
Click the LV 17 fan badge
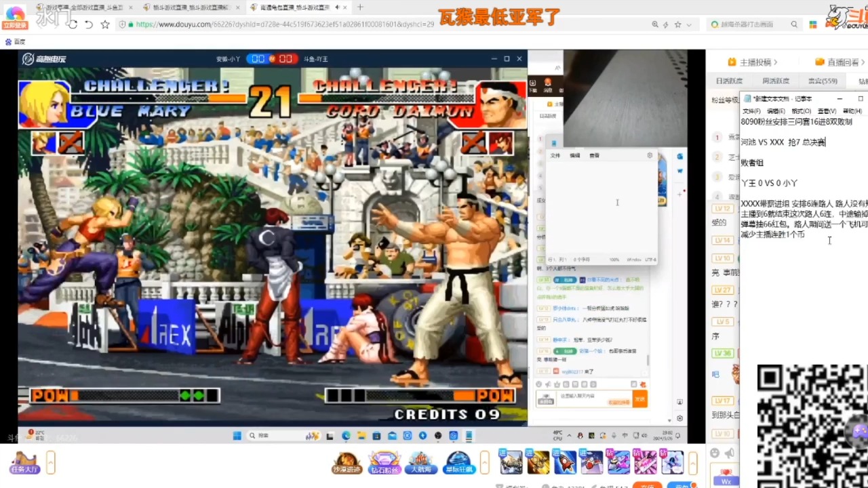(x=723, y=401)
